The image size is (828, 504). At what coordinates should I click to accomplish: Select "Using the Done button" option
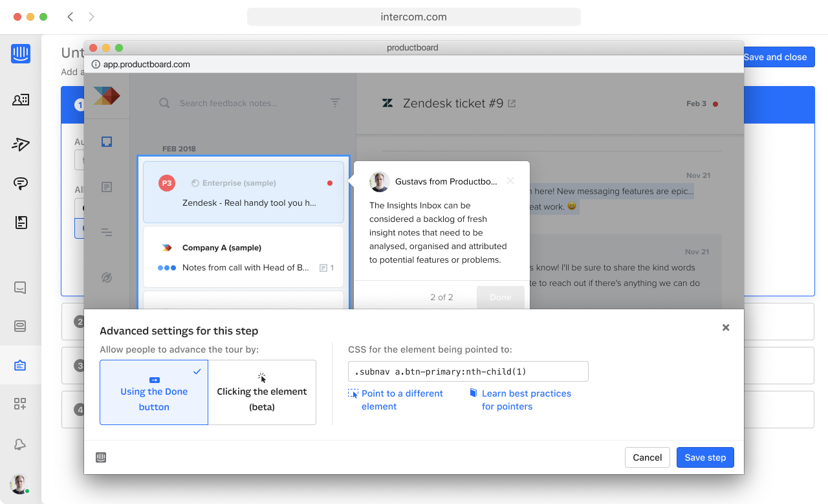[154, 392]
